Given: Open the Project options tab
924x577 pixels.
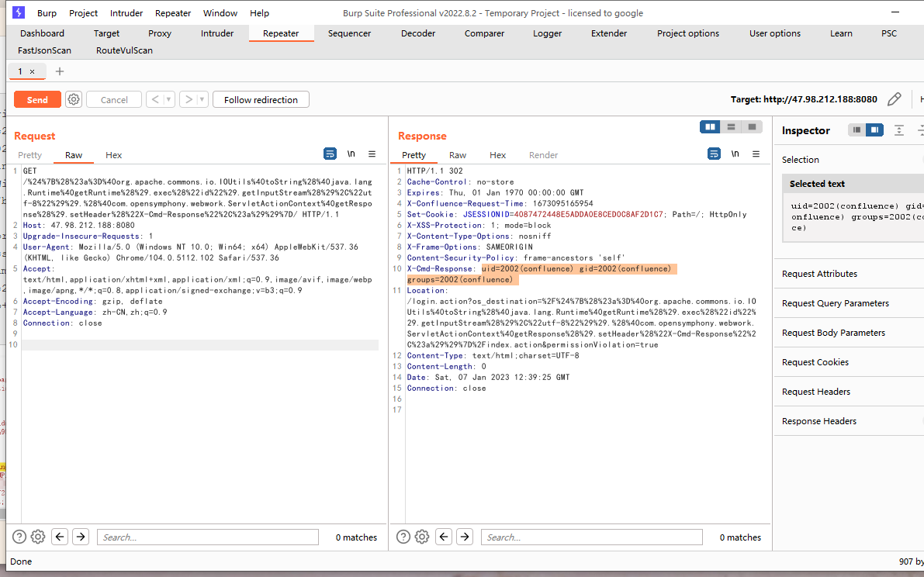Looking at the screenshot, I should tap(687, 33).
